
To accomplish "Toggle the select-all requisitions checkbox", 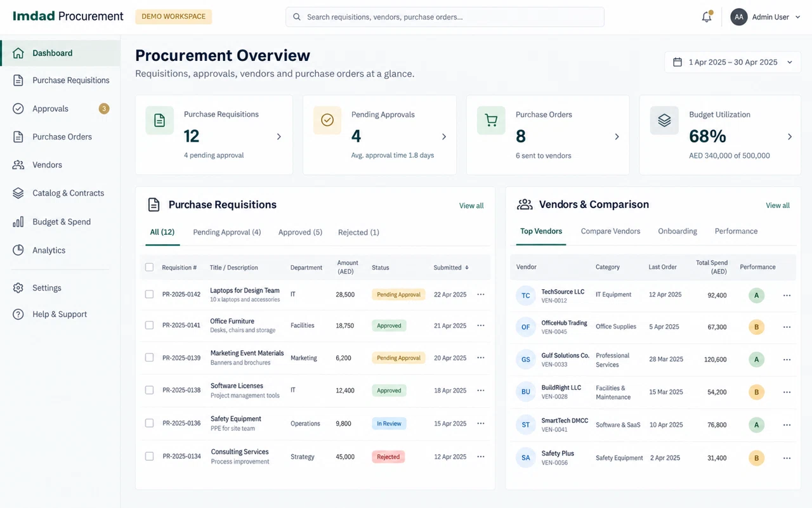I will click(x=149, y=268).
